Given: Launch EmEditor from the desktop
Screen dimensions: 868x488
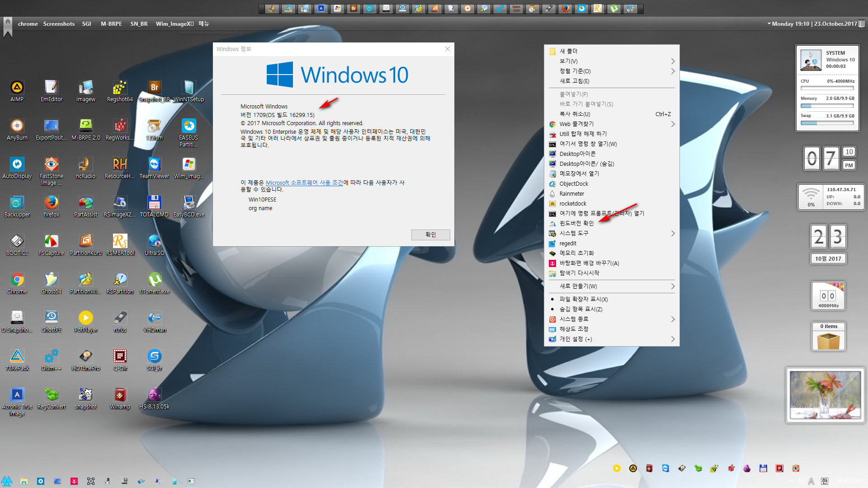Looking at the screenshot, I should click(52, 91).
